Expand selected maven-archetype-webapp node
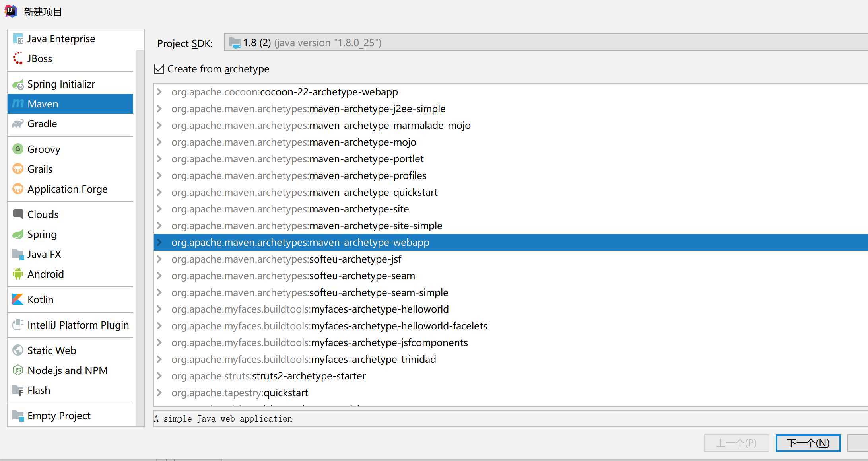Screen dimensions: 868x461 click(x=159, y=242)
